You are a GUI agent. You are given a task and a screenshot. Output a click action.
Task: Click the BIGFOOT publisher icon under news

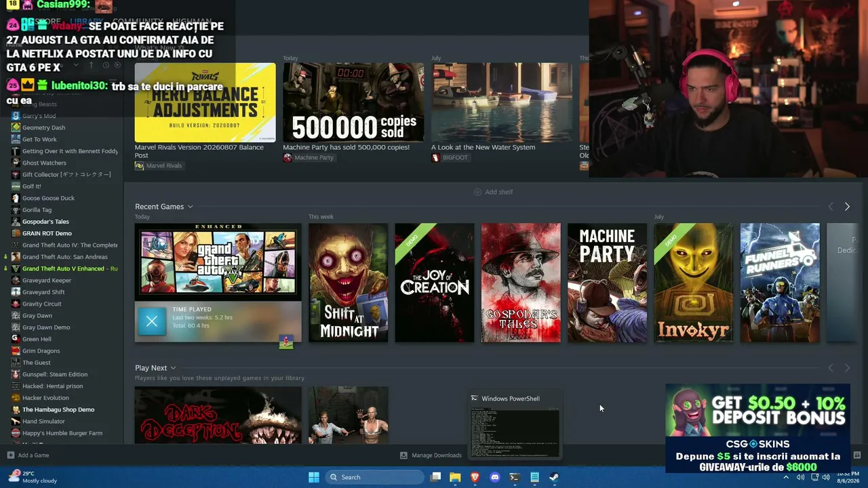(435, 158)
